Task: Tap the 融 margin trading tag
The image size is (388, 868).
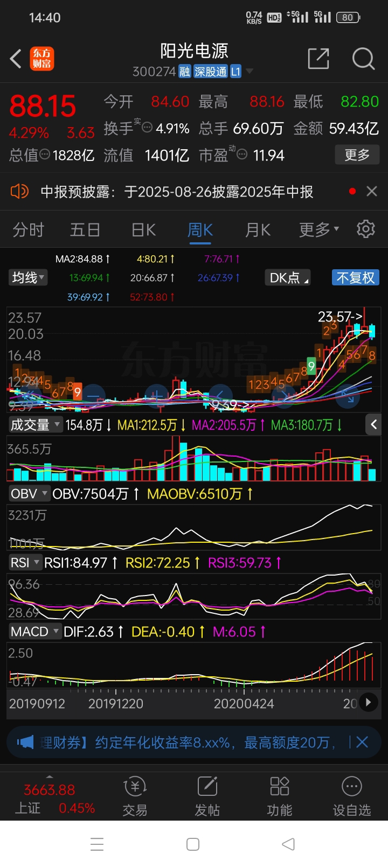Action: (185, 72)
